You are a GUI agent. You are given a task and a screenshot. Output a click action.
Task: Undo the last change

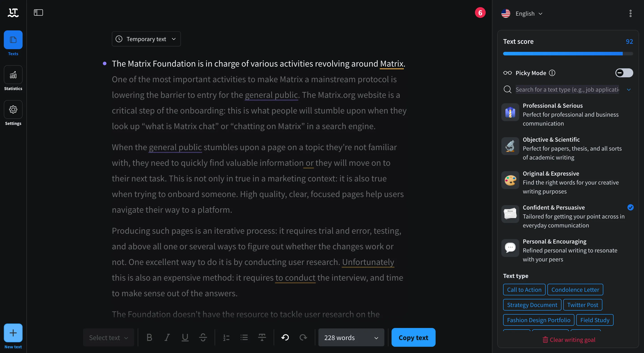[x=285, y=337]
